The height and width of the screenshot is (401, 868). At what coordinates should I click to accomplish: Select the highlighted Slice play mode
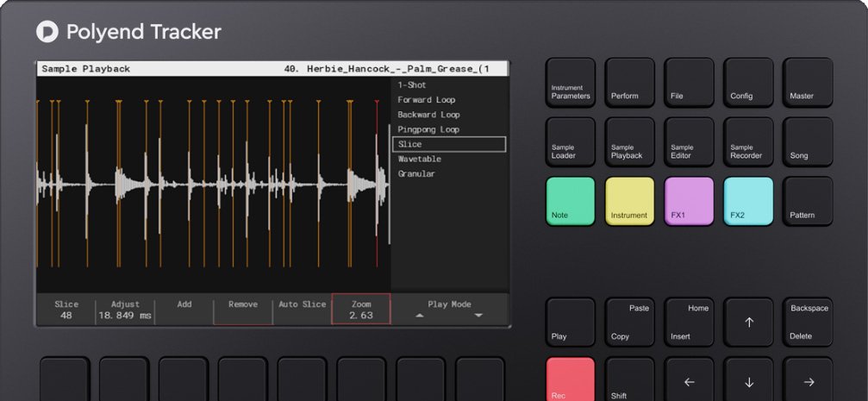point(449,144)
